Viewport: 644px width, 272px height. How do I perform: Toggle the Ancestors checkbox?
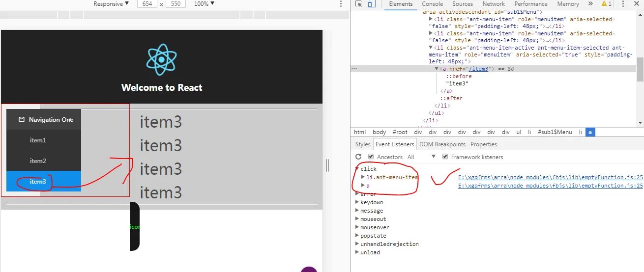coord(371,157)
